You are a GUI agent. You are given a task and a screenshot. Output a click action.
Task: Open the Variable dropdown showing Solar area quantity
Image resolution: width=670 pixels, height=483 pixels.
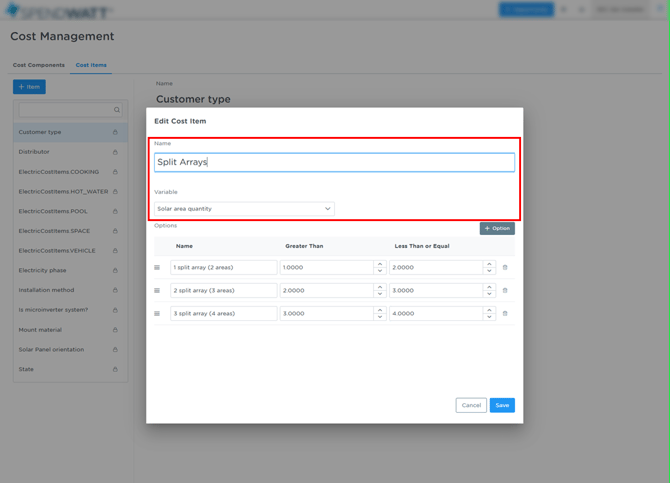tap(244, 209)
